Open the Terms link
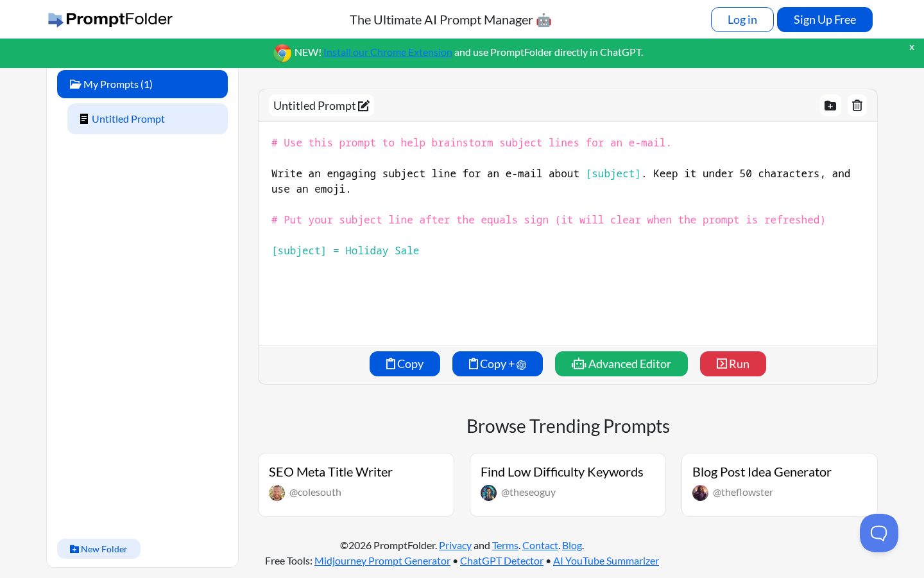Viewport: 924px width, 578px height. click(x=505, y=545)
